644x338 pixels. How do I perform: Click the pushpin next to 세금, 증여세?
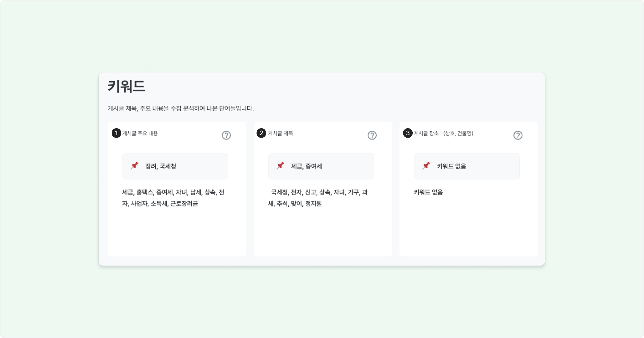(x=280, y=166)
